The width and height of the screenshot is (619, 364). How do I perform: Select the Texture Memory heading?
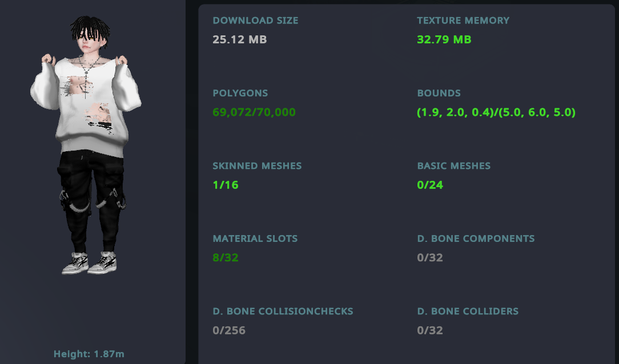(x=463, y=21)
